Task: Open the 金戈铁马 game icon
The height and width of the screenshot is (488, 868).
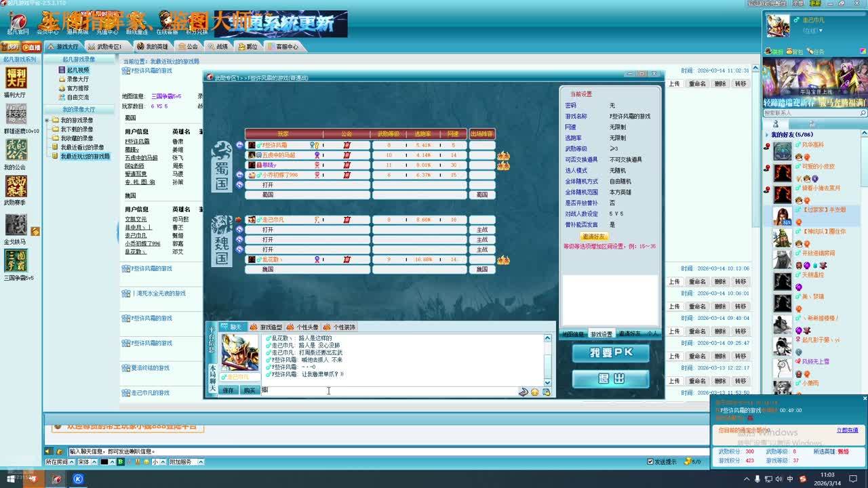Action: (16, 224)
